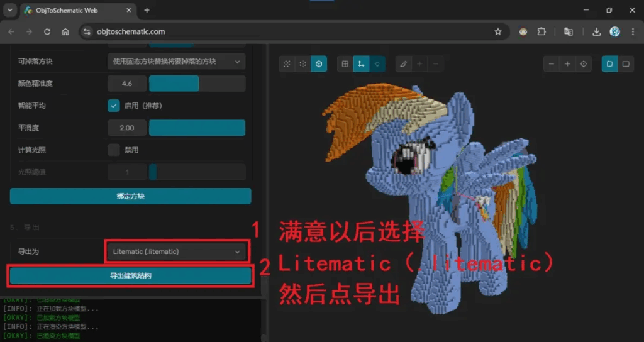Open the translate page icon
644x342 pixels.
click(x=569, y=31)
